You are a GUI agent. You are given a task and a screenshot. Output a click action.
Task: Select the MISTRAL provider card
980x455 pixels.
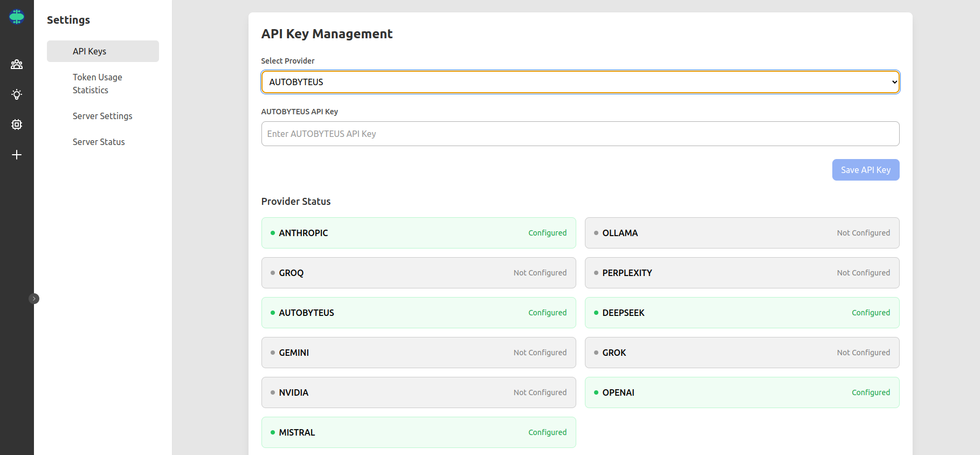(419, 432)
